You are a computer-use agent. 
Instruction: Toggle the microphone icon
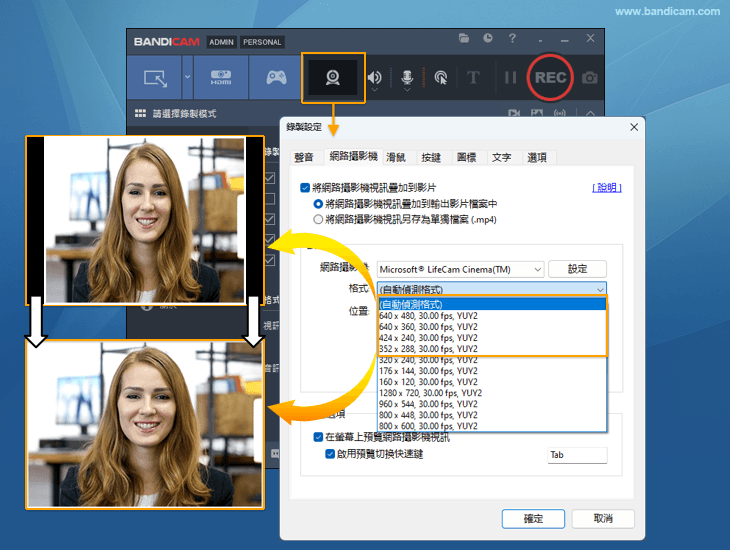click(407, 78)
